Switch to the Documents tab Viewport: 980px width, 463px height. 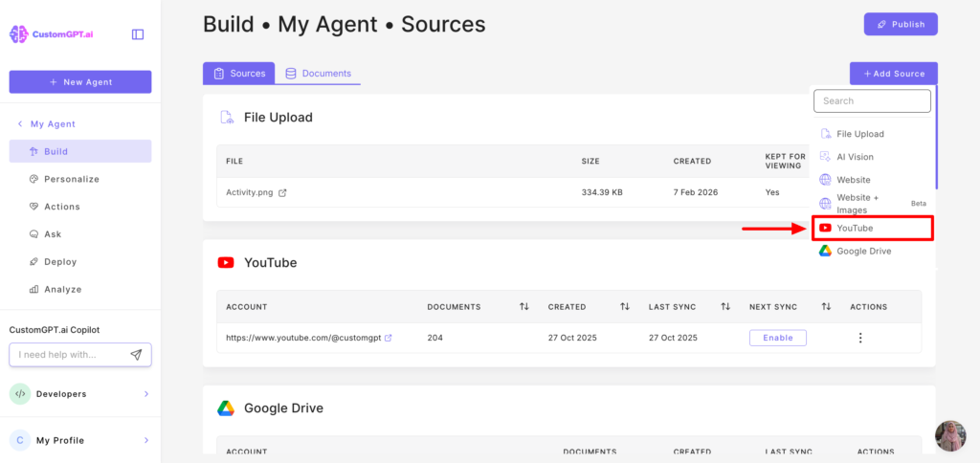318,74
